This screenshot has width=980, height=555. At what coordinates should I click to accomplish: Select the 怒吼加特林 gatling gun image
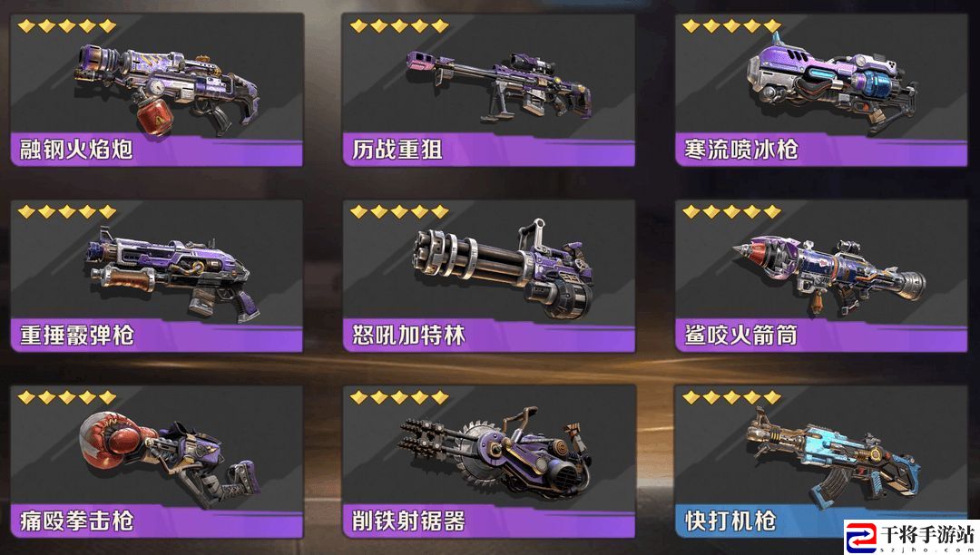pyautogui.click(x=503, y=268)
